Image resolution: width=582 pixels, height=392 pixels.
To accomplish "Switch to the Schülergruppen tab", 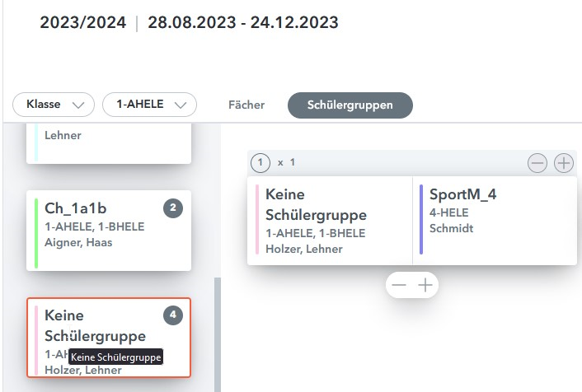I will click(x=350, y=105).
